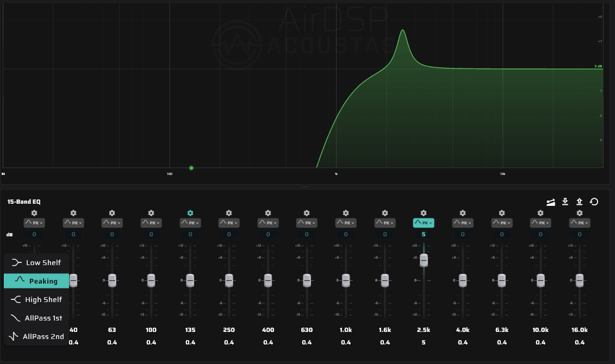Click the 63 Hz band gain slider handle
Screen dimensions: 615x364
(112, 280)
